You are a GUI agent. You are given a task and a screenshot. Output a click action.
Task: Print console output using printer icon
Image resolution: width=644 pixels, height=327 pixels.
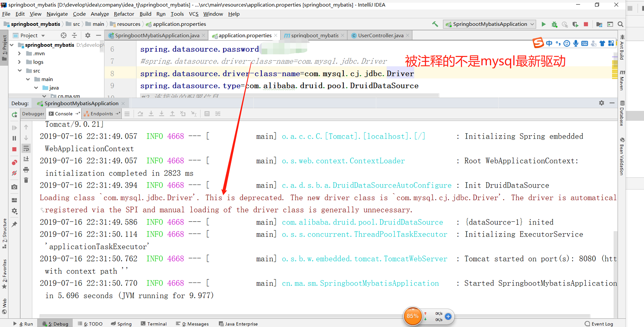coord(26,169)
